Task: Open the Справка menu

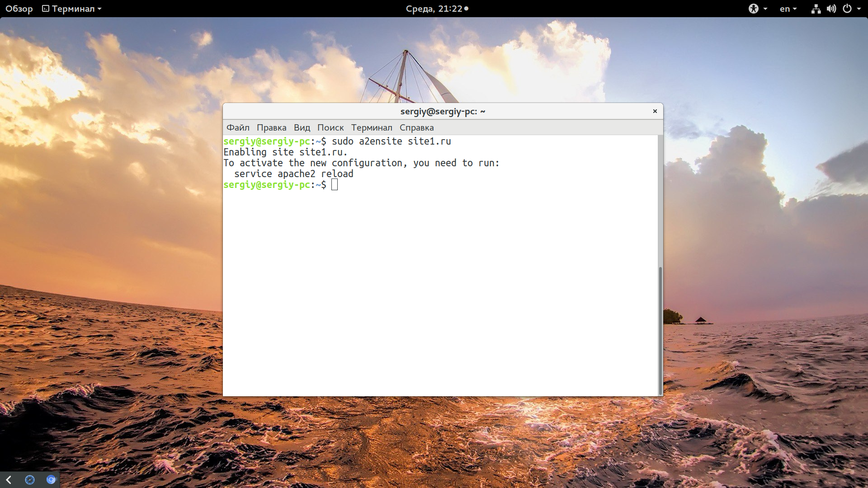Action: (x=416, y=128)
